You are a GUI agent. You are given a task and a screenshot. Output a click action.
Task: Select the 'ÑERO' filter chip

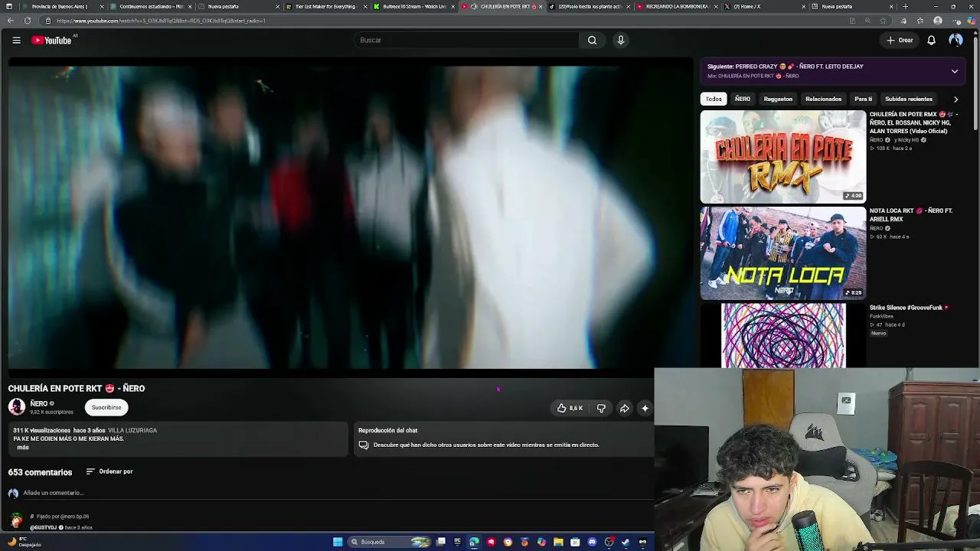coord(743,99)
